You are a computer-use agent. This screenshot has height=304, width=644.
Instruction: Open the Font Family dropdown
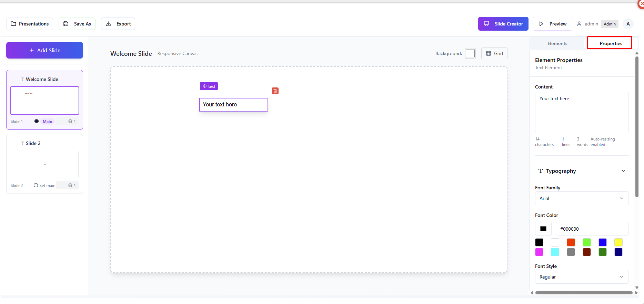click(x=582, y=198)
